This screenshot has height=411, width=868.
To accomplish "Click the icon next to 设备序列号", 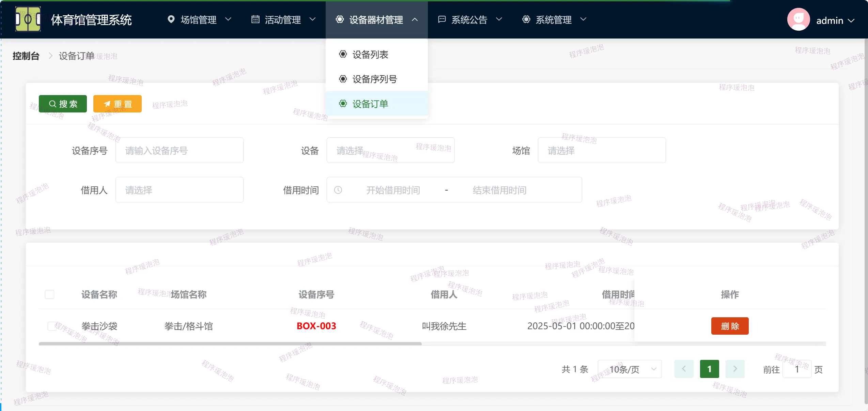I will click(343, 79).
